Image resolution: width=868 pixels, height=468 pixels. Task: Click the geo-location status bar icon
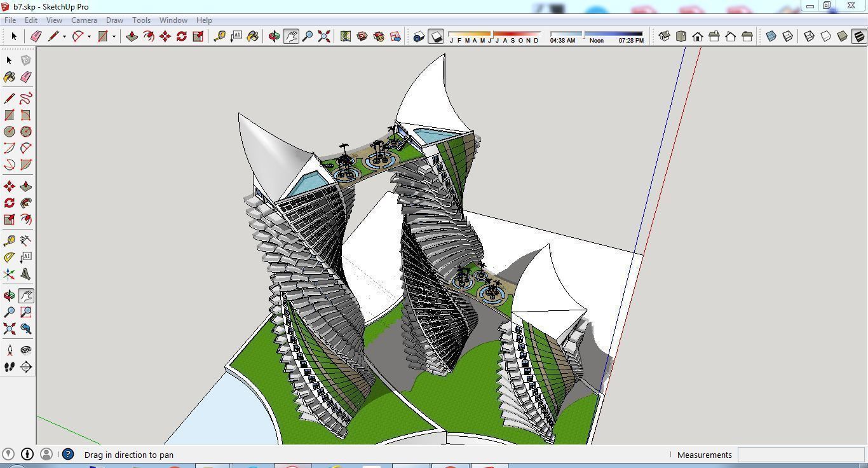[8, 454]
